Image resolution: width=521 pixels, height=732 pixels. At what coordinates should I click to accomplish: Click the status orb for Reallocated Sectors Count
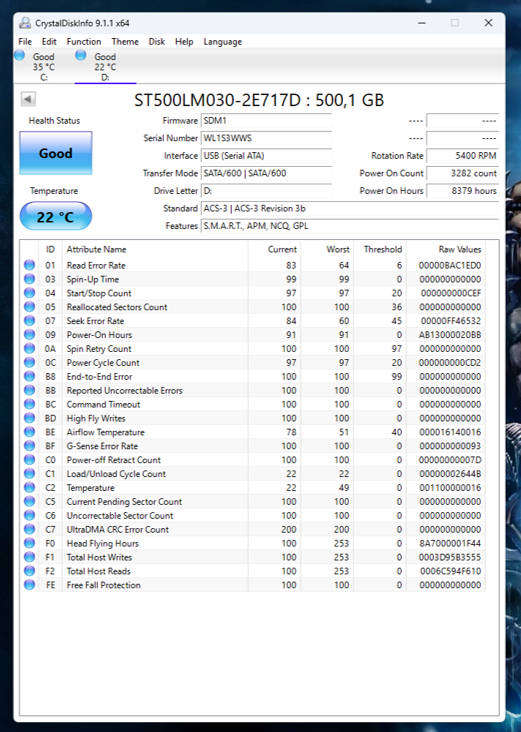(29, 307)
